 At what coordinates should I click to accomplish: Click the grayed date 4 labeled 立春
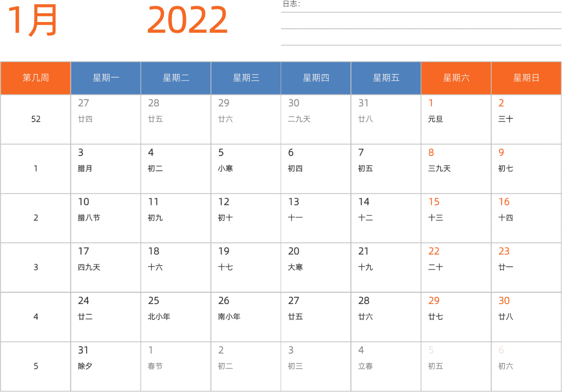(386, 366)
